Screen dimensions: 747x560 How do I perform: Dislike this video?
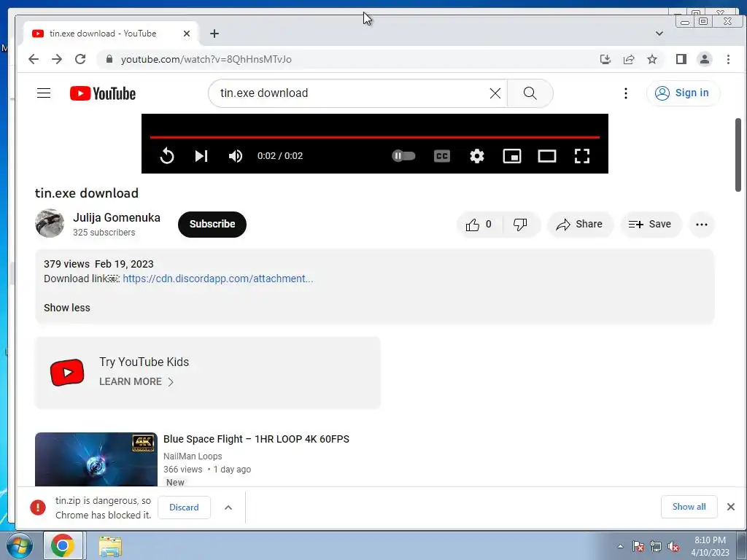(520, 225)
